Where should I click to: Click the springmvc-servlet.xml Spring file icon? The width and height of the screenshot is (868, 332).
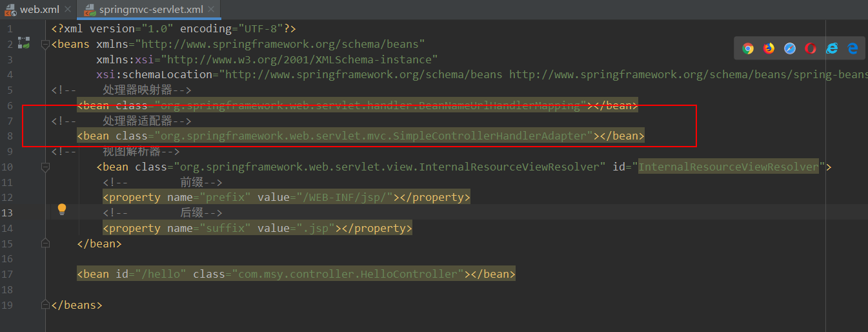tap(88, 10)
